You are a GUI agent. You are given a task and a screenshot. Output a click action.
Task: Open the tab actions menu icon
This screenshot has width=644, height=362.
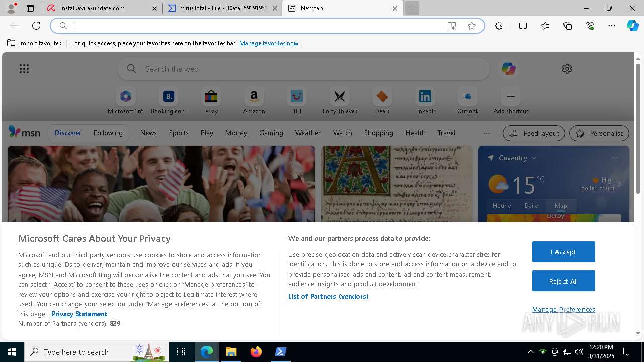pyautogui.click(x=30, y=8)
